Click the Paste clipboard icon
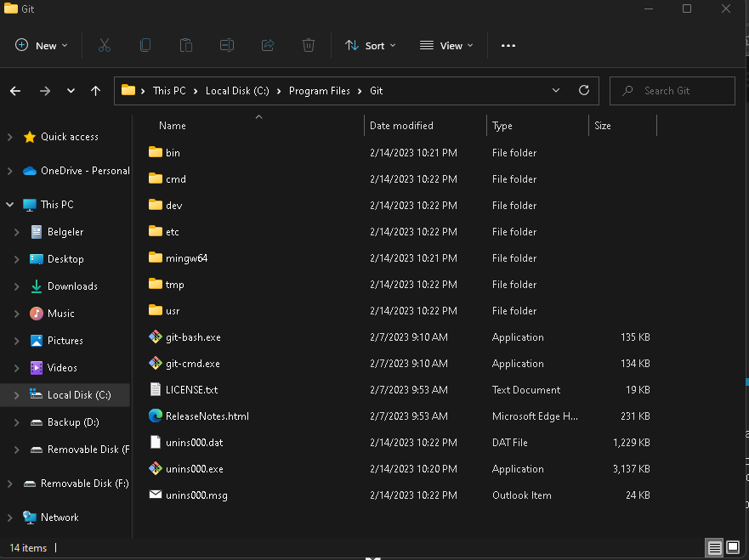This screenshot has height=560, width=749. point(186,46)
